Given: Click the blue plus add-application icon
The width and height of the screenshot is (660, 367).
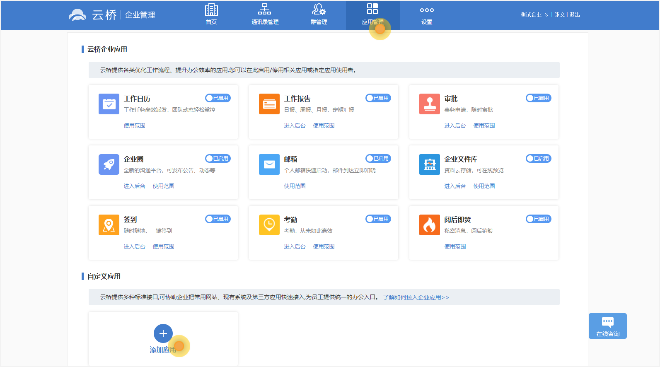Looking at the screenshot, I should coord(163,333).
